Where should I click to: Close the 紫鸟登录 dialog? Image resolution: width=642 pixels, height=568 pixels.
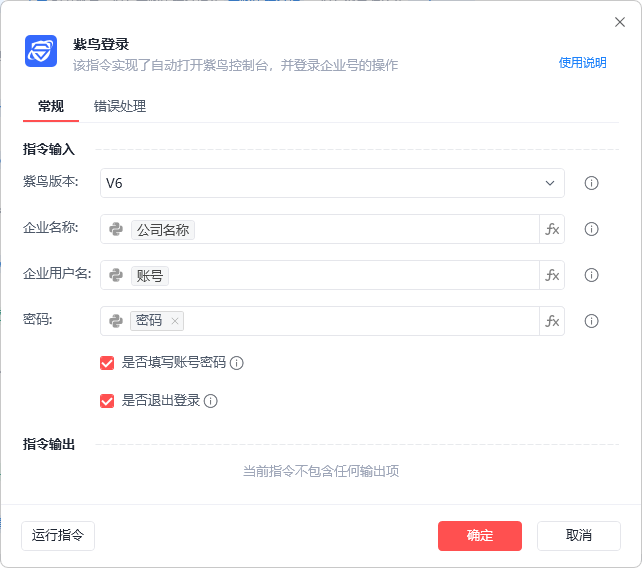[x=619, y=22]
